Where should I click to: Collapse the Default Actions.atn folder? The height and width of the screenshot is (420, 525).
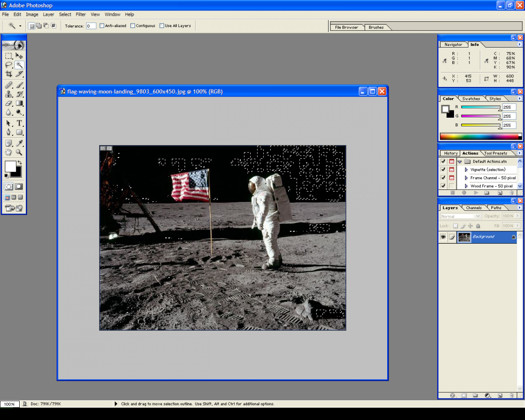click(460, 161)
